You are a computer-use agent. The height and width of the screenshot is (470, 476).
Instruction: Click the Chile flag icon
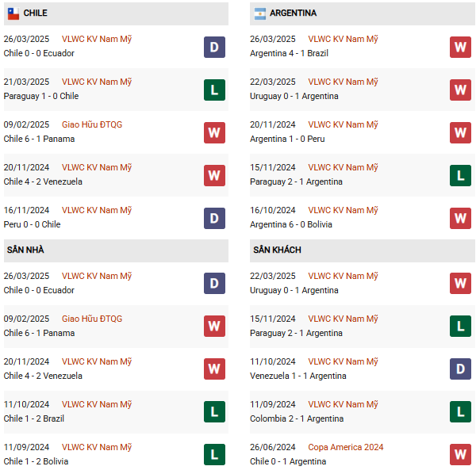coord(13,13)
